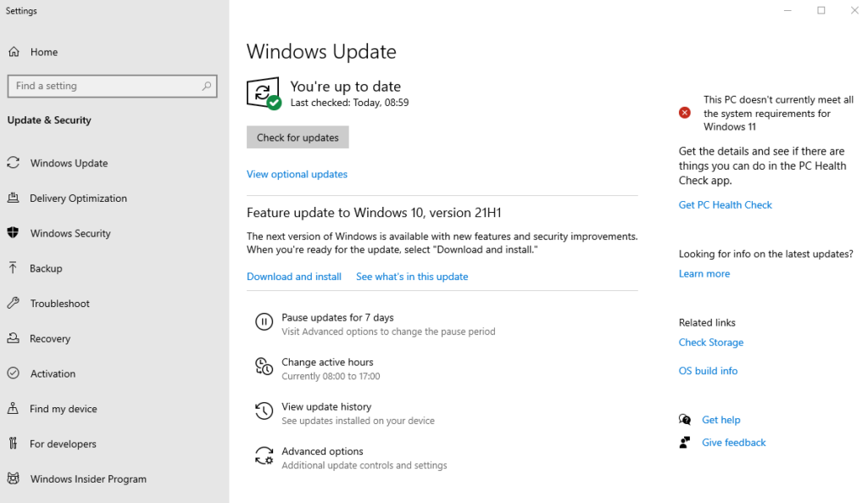Click the update history icon
Viewport: 868px width, 503px height.
[x=264, y=411]
